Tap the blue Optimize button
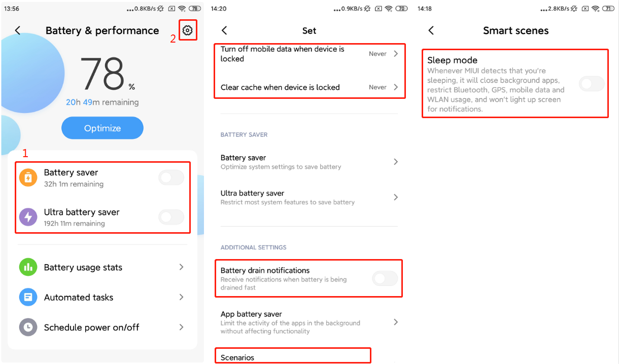Image resolution: width=619 pixels, height=364 pixels. point(102,128)
